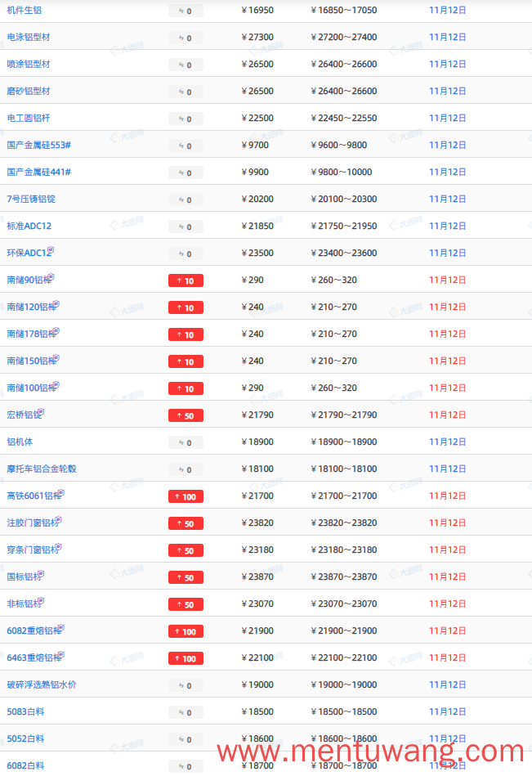The width and height of the screenshot is (532, 776).
Task: Click the red ↑10 badge for 南储178铝棒
Action: pyautogui.click(x=186, y=334)
